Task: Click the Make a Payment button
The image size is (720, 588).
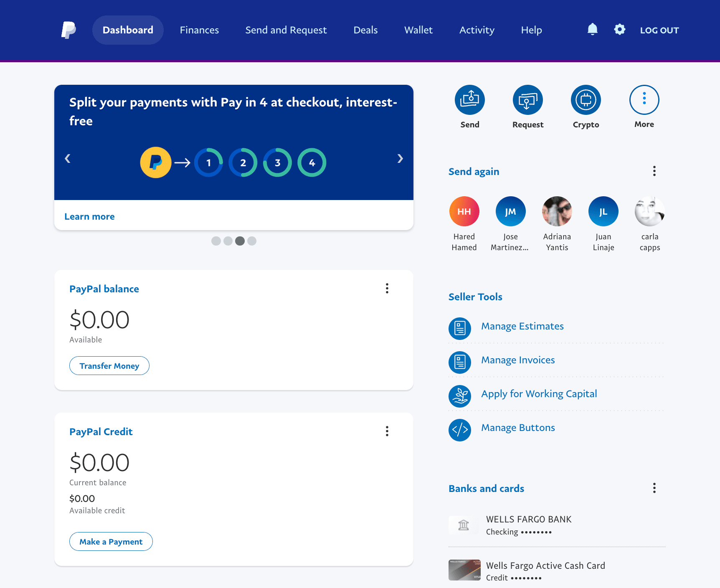Action: click(x=111, y=541)
